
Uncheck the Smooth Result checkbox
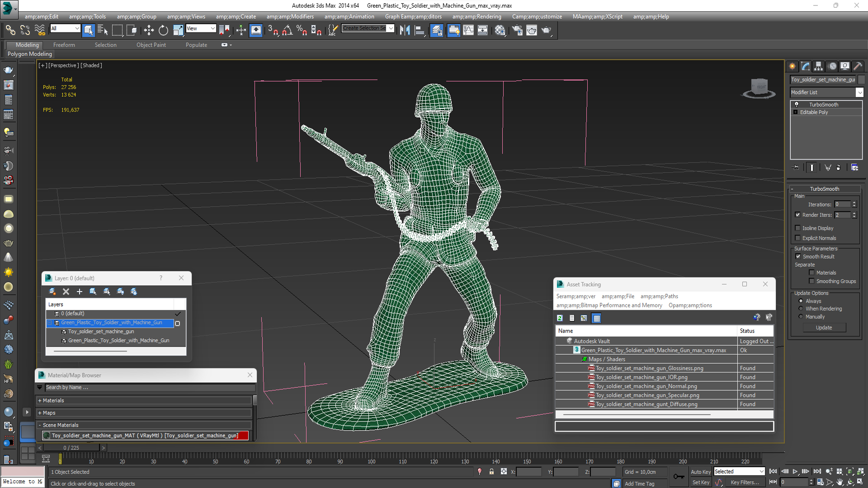[798, 257]
